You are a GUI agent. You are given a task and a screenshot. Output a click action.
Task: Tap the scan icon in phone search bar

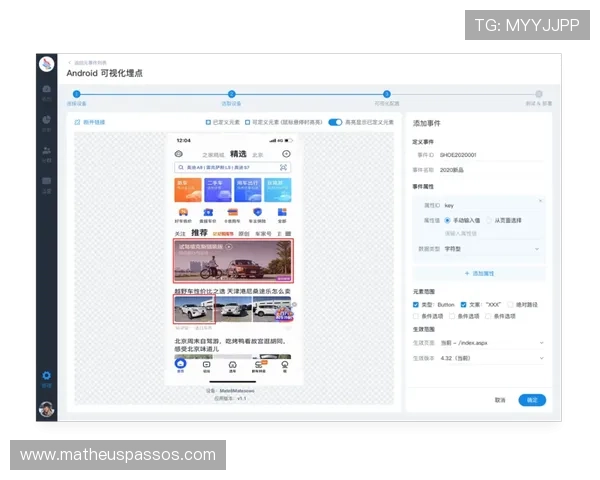pyautogui.click(x=283, y=167)
